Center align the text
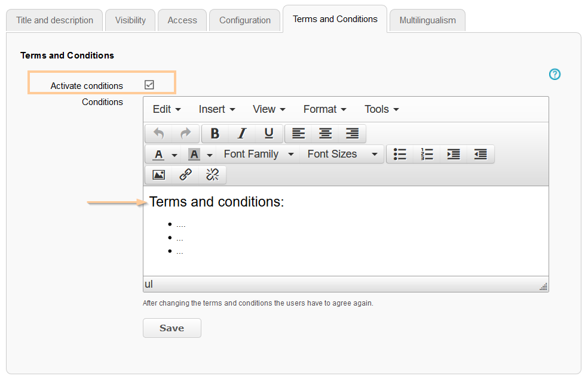Image resolution: width=588 pixels, height=382 pixels. (325, 134)
